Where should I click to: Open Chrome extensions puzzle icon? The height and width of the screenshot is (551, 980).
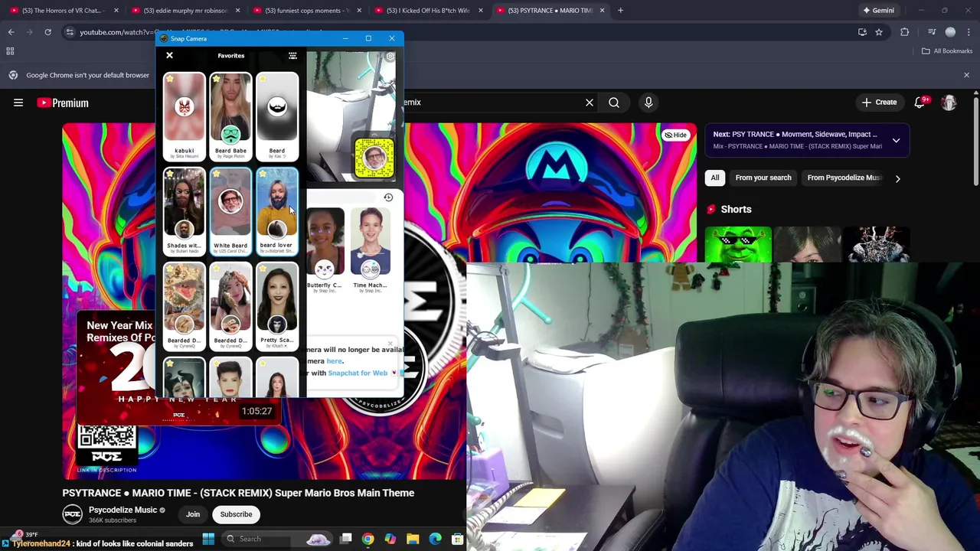click(905, 32)
